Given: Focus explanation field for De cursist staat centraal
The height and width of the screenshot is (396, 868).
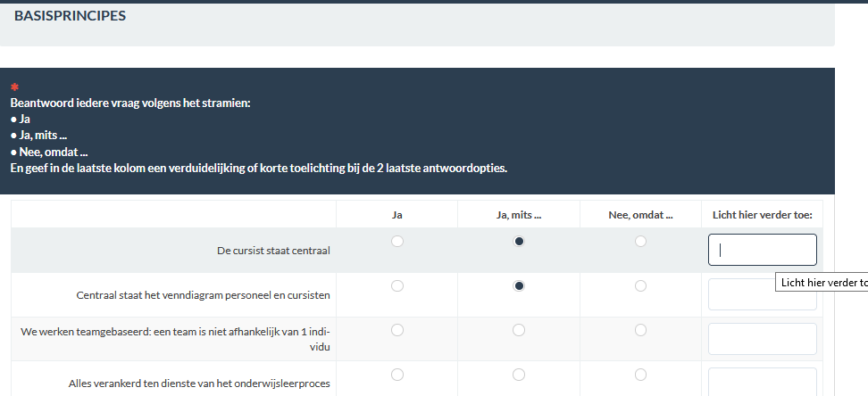Looking at the screenshot, I should [763, 250].
